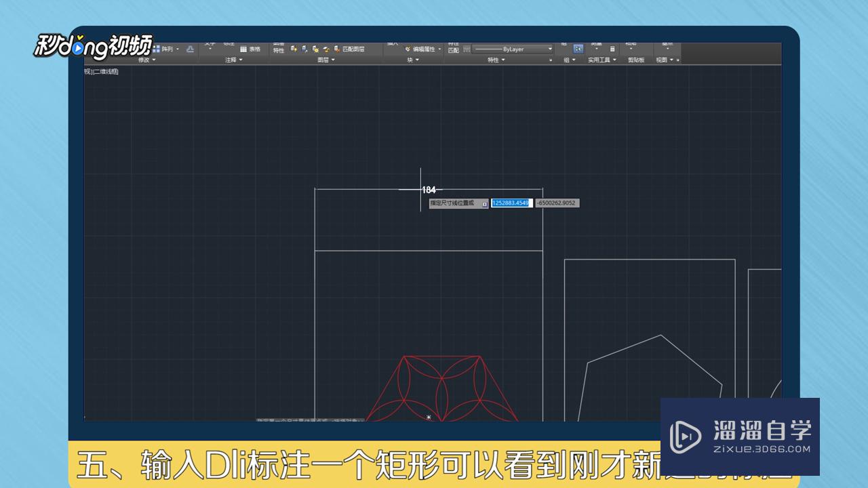Click the first layer state icon after 特性
The width and height of the screenshot is (868, 488).
point(294,49)
